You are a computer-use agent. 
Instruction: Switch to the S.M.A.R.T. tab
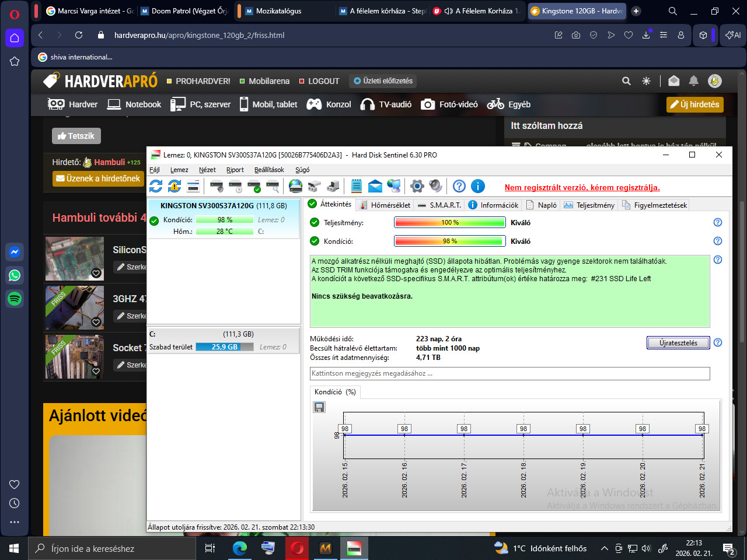pyautogui.click(x=439, y=205)
